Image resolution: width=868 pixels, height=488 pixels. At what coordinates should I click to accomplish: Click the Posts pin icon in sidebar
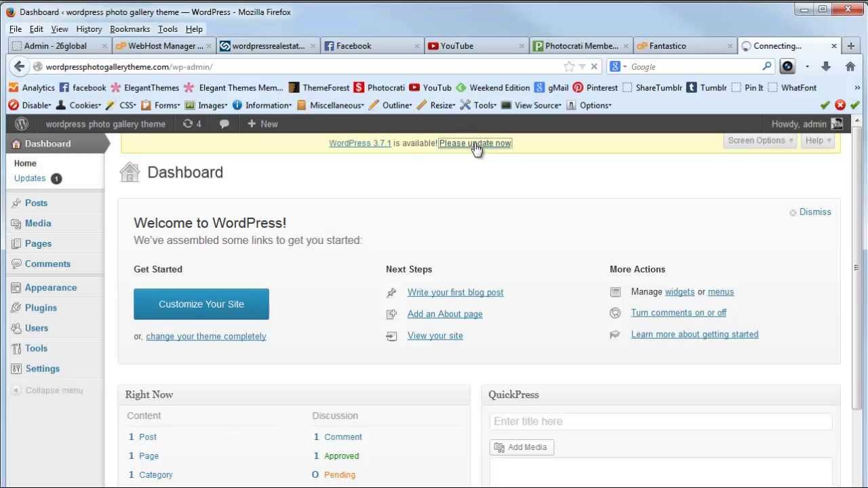tap(16, 203)
